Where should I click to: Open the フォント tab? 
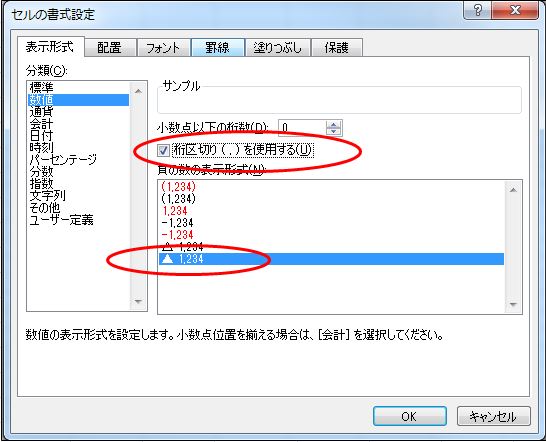163,48
